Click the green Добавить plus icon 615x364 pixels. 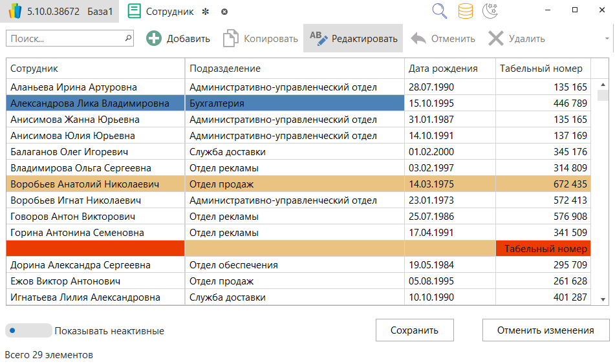click(154, 39)
